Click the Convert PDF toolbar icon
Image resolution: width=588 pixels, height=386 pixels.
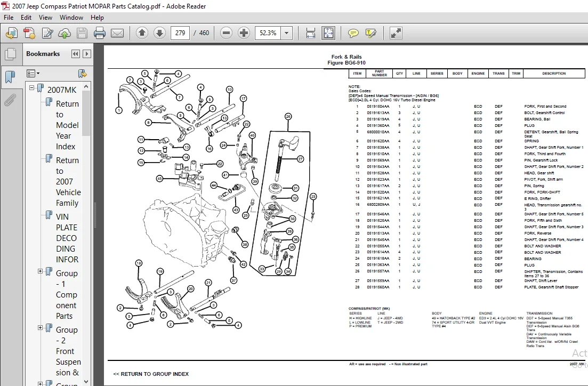(x=29, y=33)
